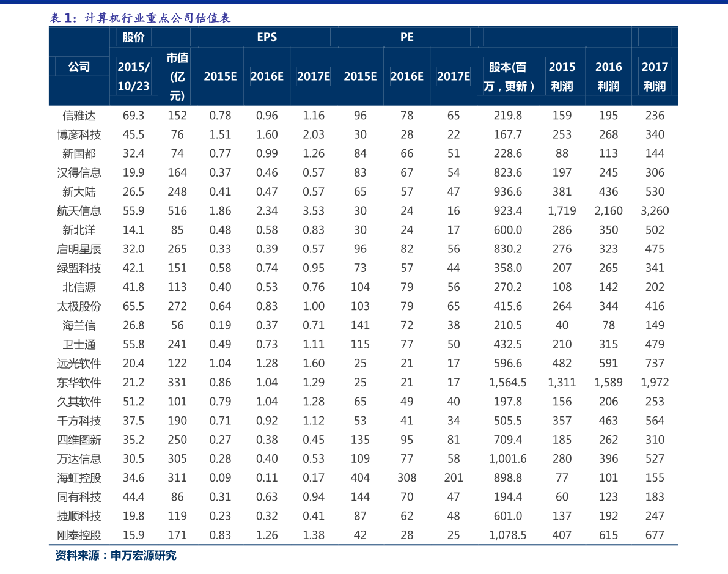Viewport: 728px width, 574px height.
Task: Select the 海虹控股 company name
Action: click(79, 478)
